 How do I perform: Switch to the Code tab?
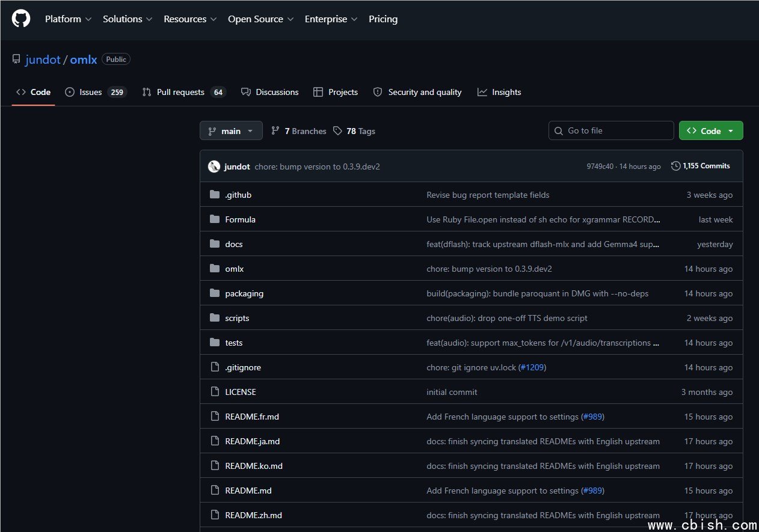coord(34,92)
